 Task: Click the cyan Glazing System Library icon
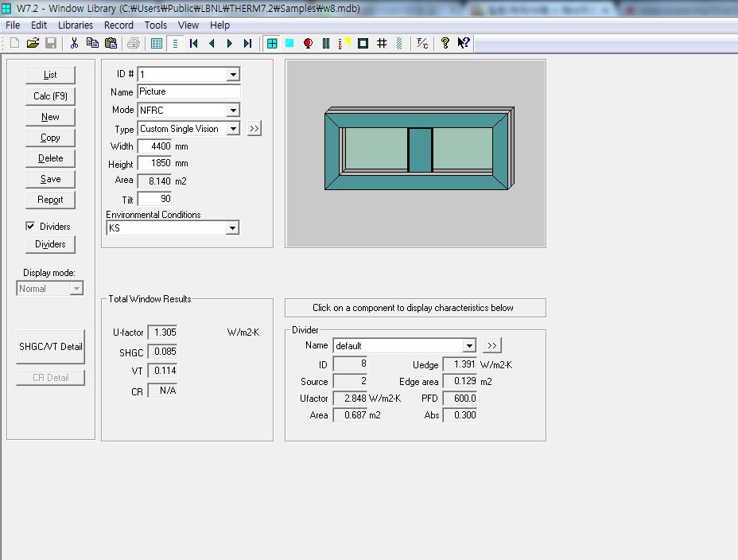pos(289,43)
